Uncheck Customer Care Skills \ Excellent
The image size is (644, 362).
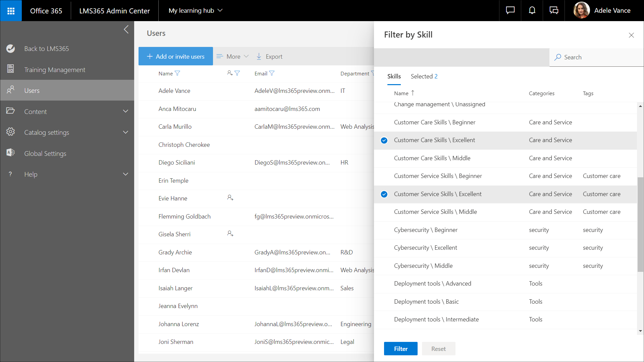(384, 140)
